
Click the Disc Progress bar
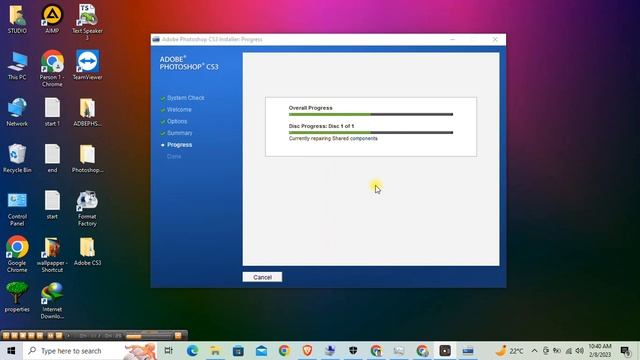(371, 133)
